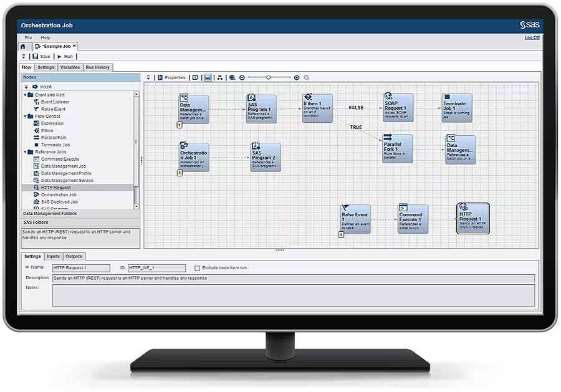Select Data Management Service in the tree
Image resolution: width=561 pixels, height=392 pixels.
67,181
